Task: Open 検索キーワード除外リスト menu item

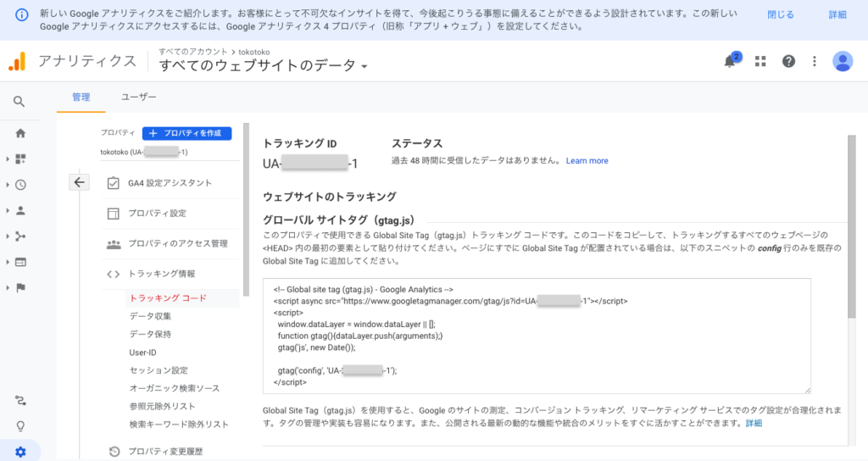Action: (x=179, y=425)
